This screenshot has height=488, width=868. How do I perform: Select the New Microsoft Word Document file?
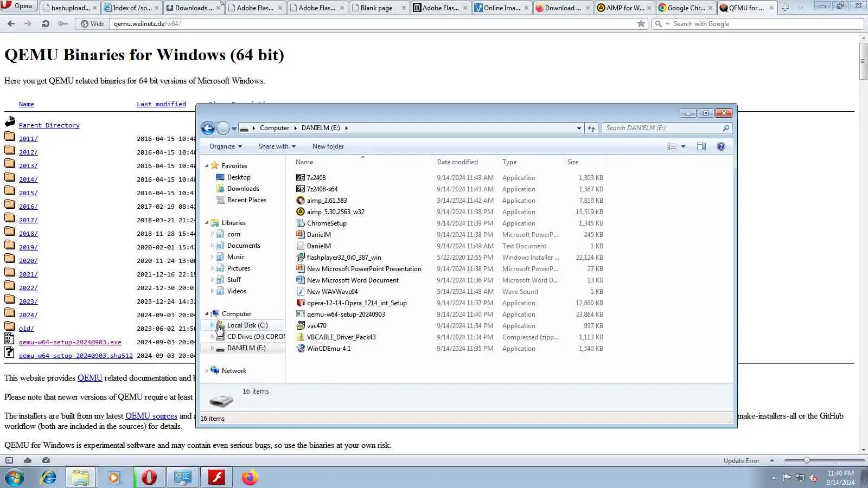[x=353, y=280]
